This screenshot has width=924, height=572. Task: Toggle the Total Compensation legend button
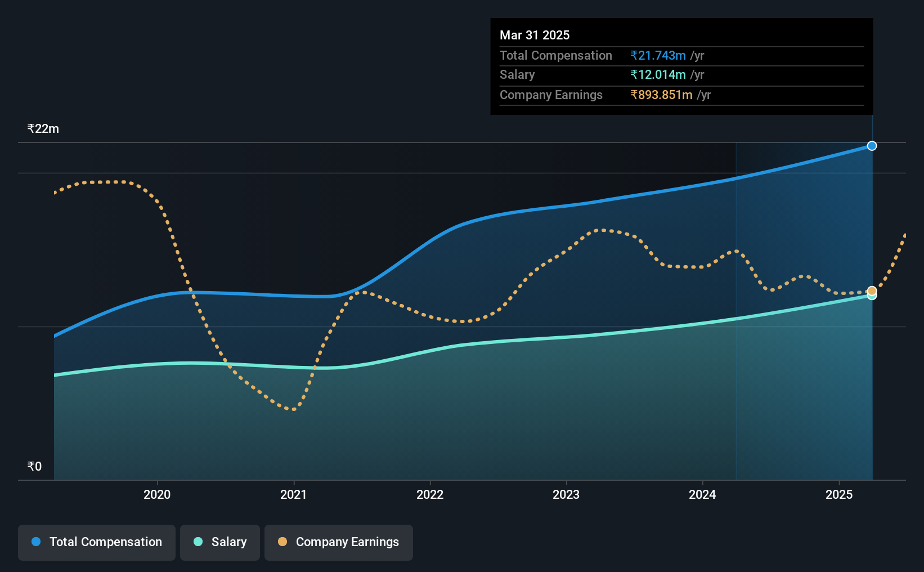pyautogui.click(x=96, y=542)
